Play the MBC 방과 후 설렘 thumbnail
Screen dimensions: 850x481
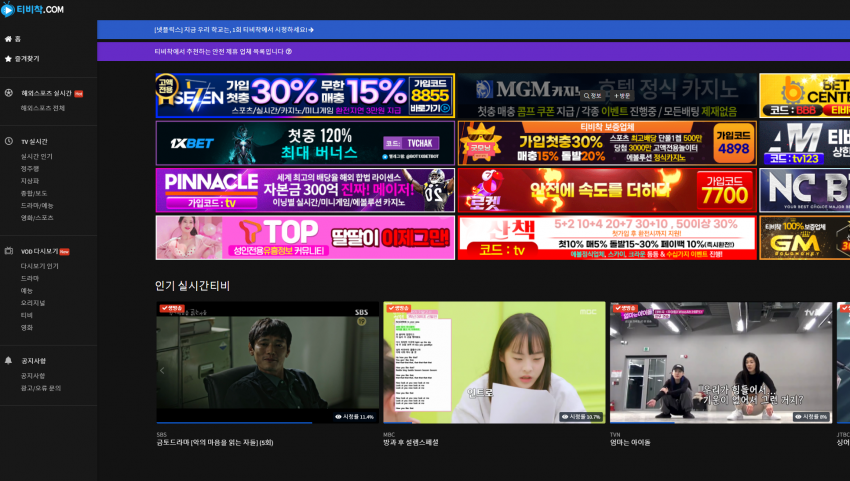pos(494,362)
